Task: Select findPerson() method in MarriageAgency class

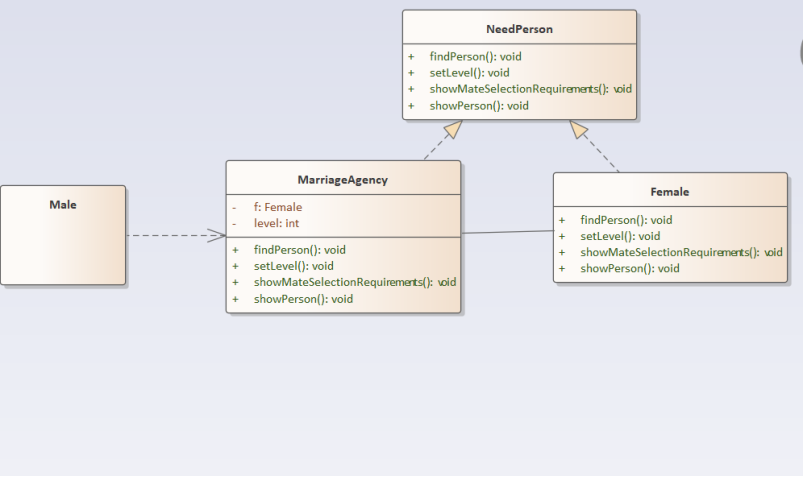Action: click(300, 250)
